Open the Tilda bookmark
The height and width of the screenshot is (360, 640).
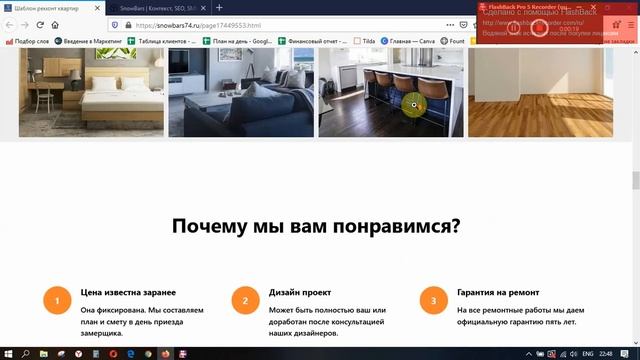coord(364,41)
